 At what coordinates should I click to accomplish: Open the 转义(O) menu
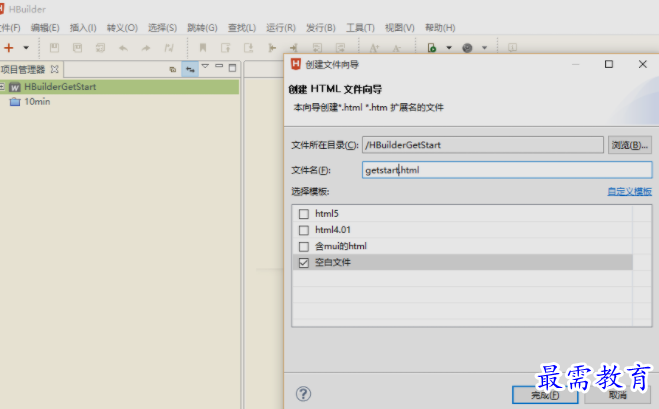[122, 28]
